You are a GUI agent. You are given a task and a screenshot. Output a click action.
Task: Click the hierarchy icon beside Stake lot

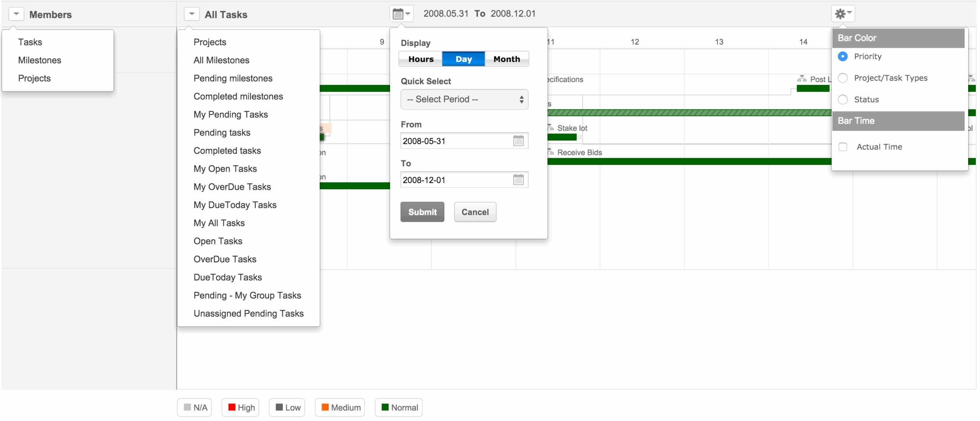550,127
